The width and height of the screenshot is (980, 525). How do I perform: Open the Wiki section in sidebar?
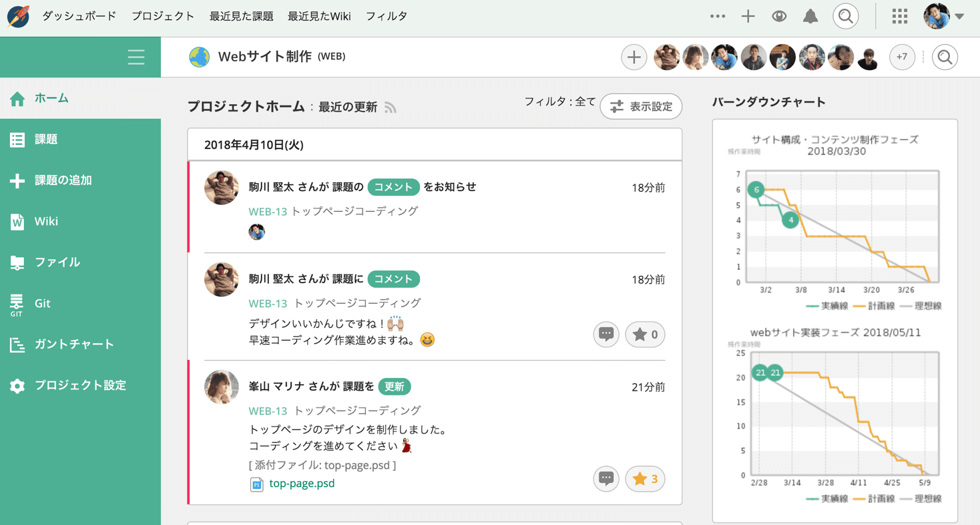point(46,221)
